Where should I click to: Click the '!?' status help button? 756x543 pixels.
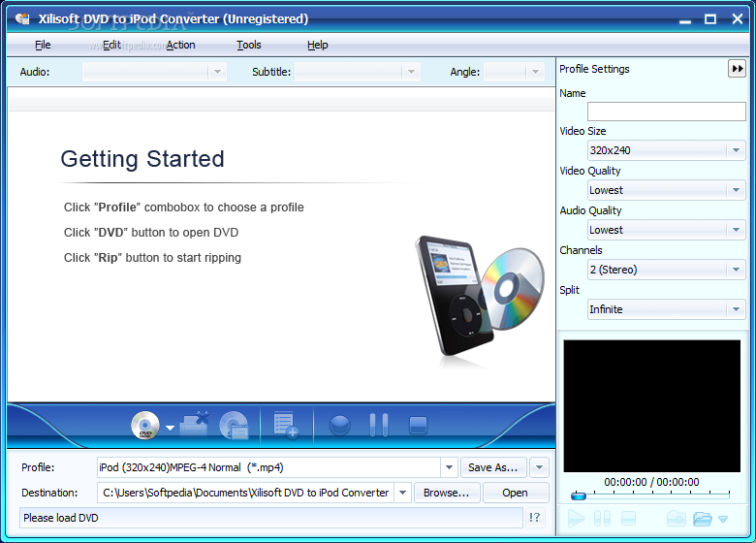point(535,518)
